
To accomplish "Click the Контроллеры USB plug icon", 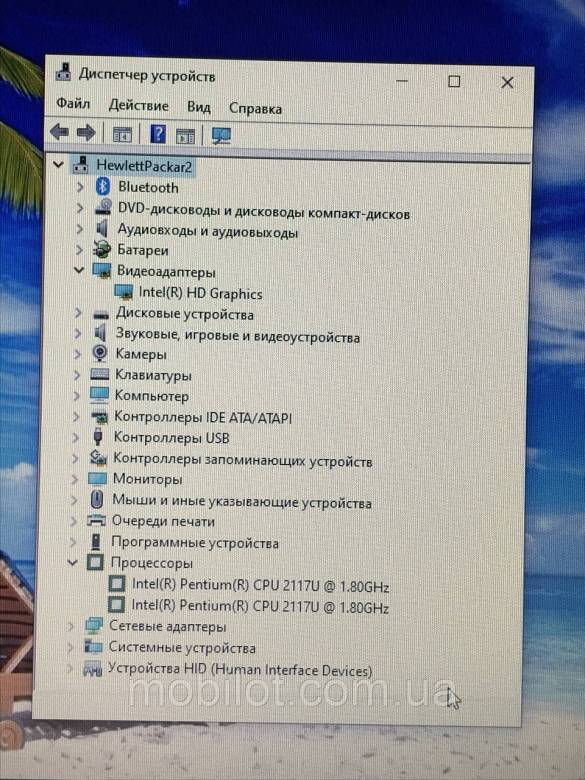I will coord(98,437).
